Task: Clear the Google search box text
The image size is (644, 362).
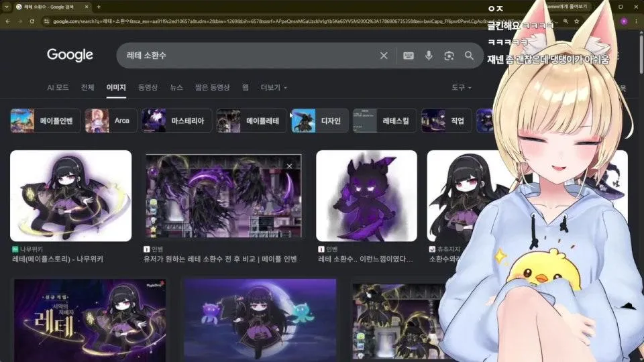Action: (x=384, y=56)
